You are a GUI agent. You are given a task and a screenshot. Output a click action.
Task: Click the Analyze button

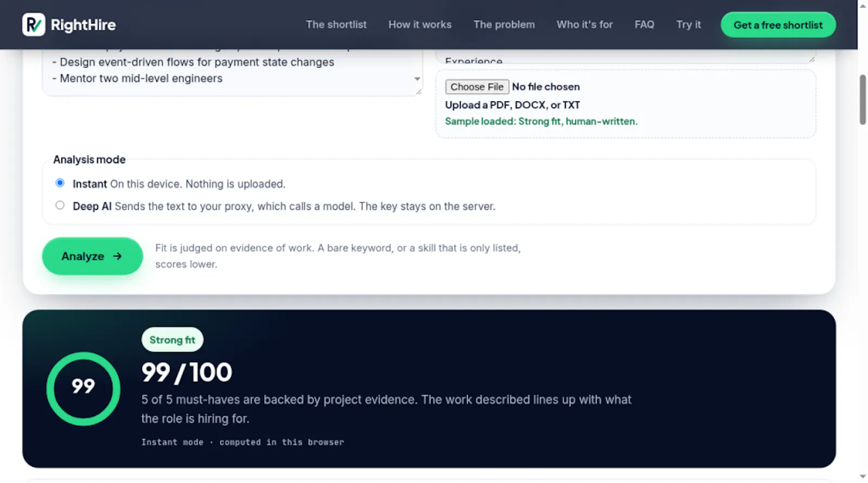click(x=92, y=256)
